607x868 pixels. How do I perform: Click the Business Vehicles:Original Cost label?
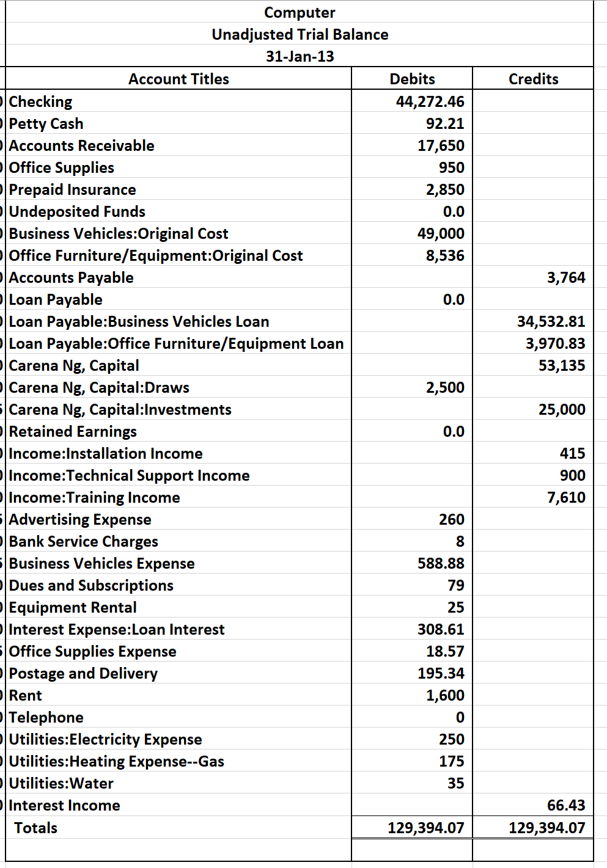point(117,233)
